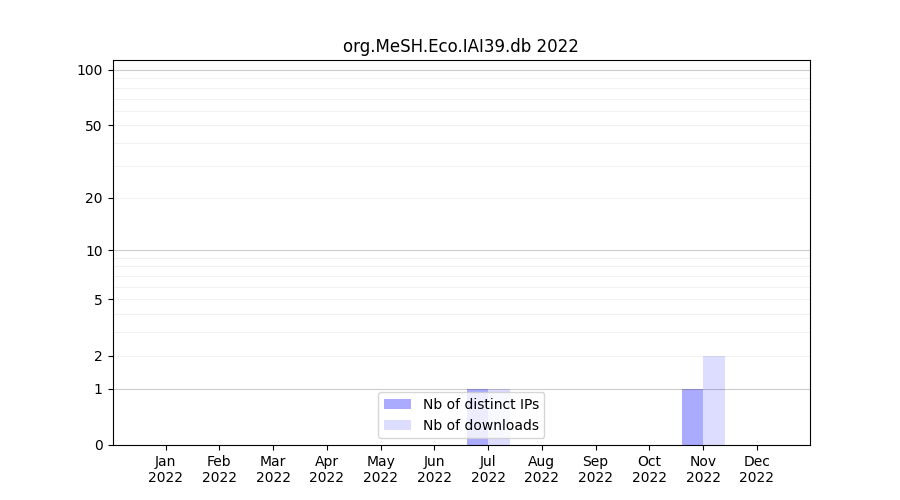900x500 pixels.
Task: Click the 0 tick on the y-axis
Action: [98, 445]
